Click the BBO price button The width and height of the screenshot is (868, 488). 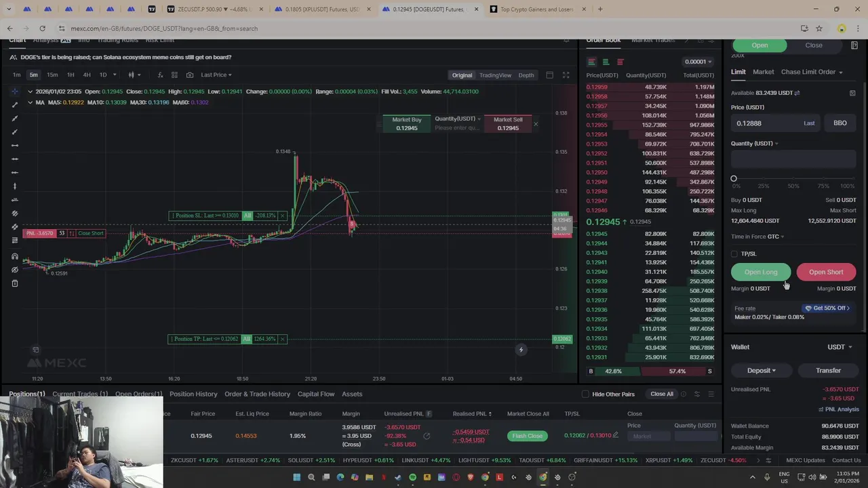840,123
